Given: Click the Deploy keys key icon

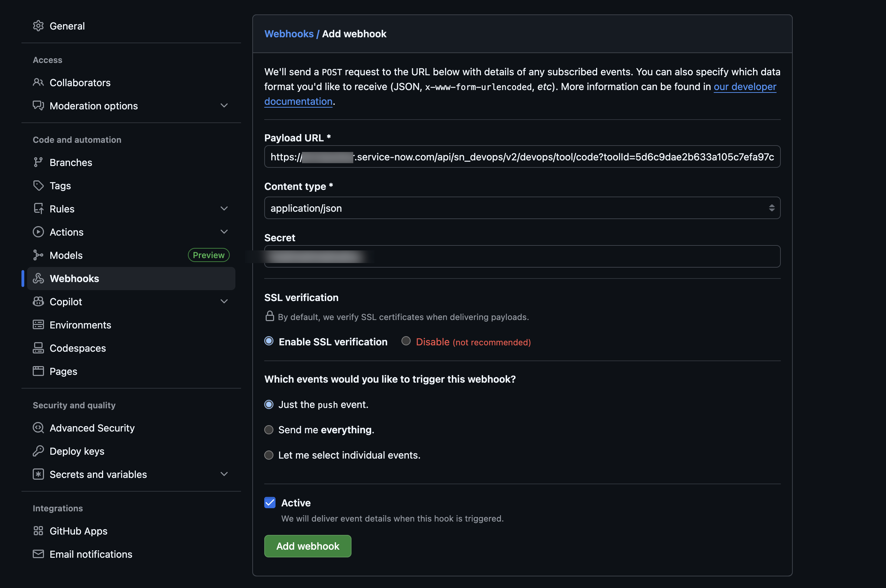Looking at the screenshot, I should (38, 452).
